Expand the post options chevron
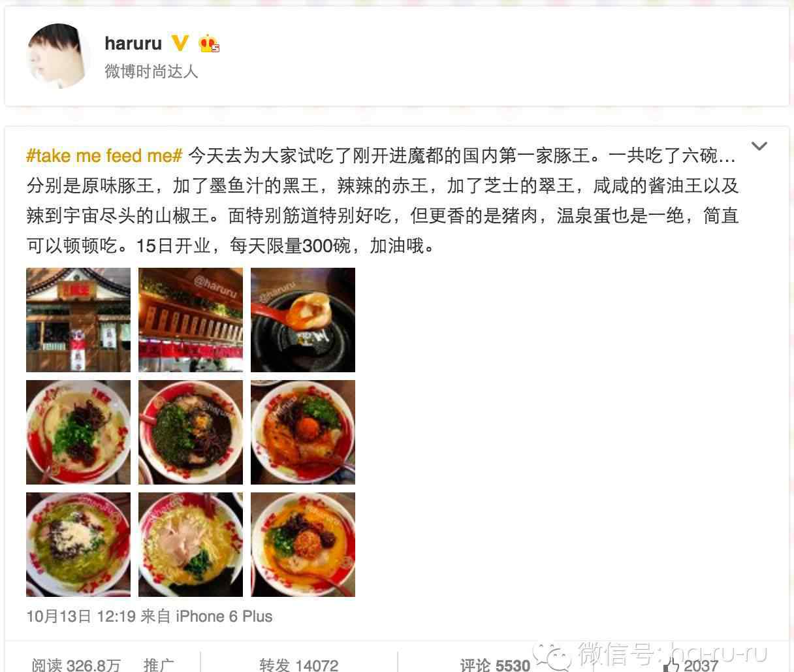The height and width of the screenshot is (672, 794). [759, 146]
